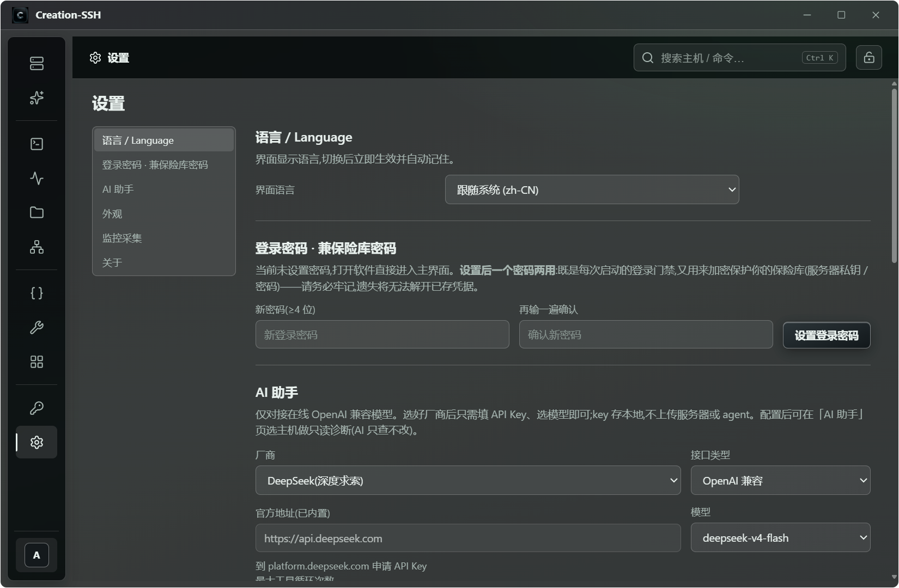Click the Creation-SSH app logo
Image resolution: width=899 pixels, height=588 pixels.
click(x=20, y=15)
